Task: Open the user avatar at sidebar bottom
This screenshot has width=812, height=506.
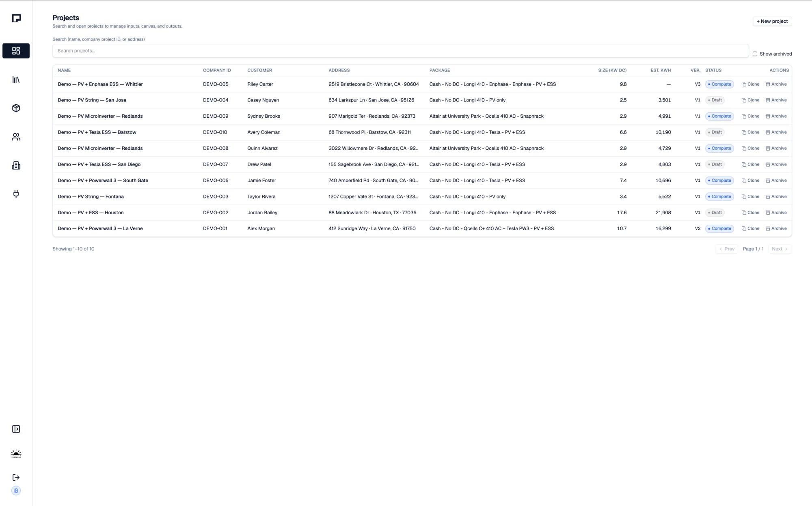Action: click(x=16, y=491)
